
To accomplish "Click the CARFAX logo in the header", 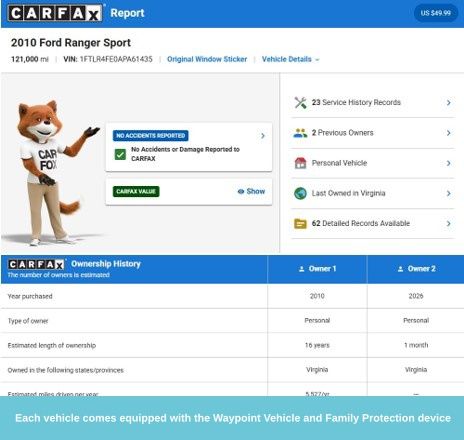I will click(55, 13).
